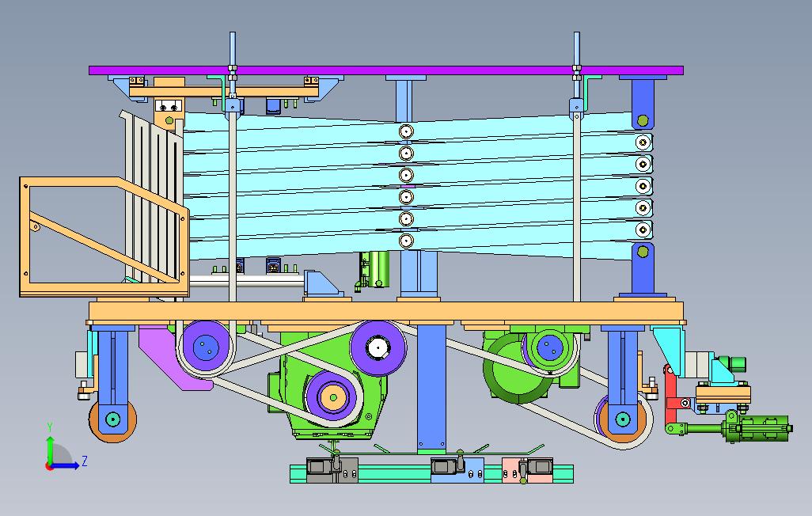The height and width of the screenshot is (516, 812).
Task: Select the left front orange caster wheel
Action: (113, 419)
